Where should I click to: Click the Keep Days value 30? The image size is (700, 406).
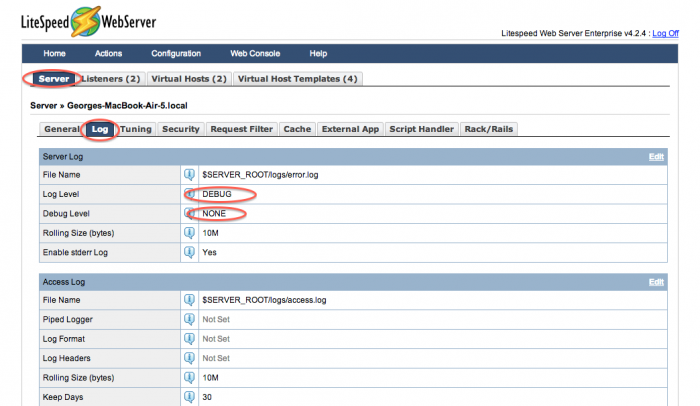coord(207,397)
